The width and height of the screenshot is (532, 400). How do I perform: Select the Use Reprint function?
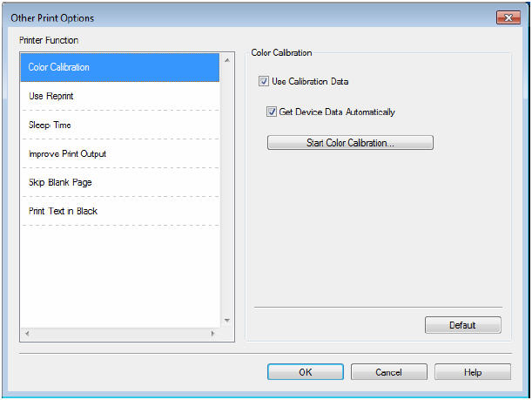click(x=119, y=96)
